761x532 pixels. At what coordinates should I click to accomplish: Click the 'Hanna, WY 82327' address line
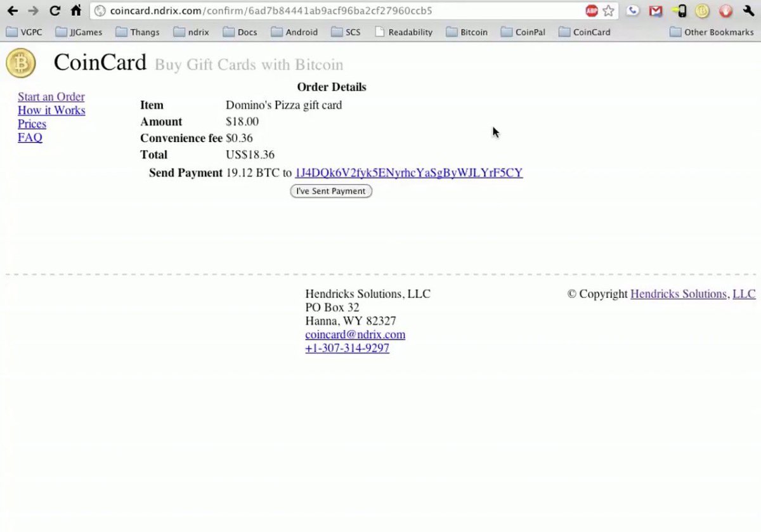pyautogui.click(x=351, y=321)
